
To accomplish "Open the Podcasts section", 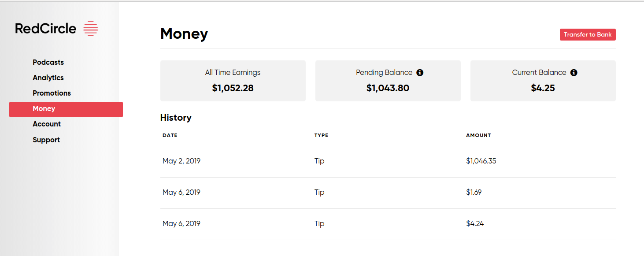I will [x=48, y=62].
